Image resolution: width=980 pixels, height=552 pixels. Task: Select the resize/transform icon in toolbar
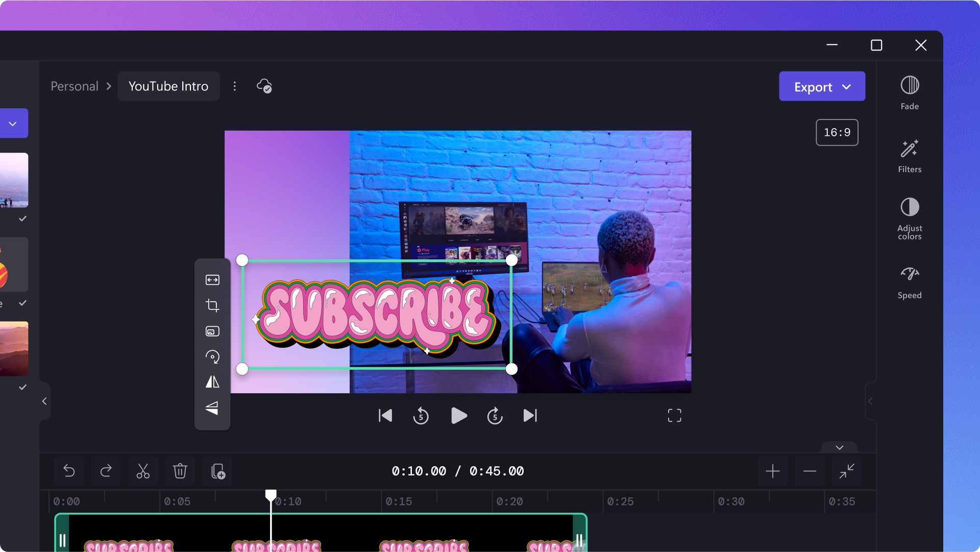point(213,279)
